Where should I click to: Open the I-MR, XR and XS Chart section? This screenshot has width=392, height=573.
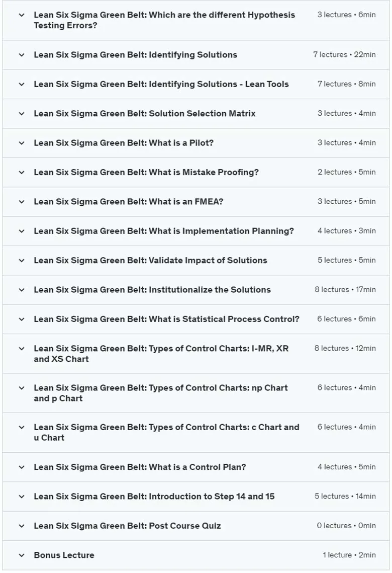click(196, 353)
